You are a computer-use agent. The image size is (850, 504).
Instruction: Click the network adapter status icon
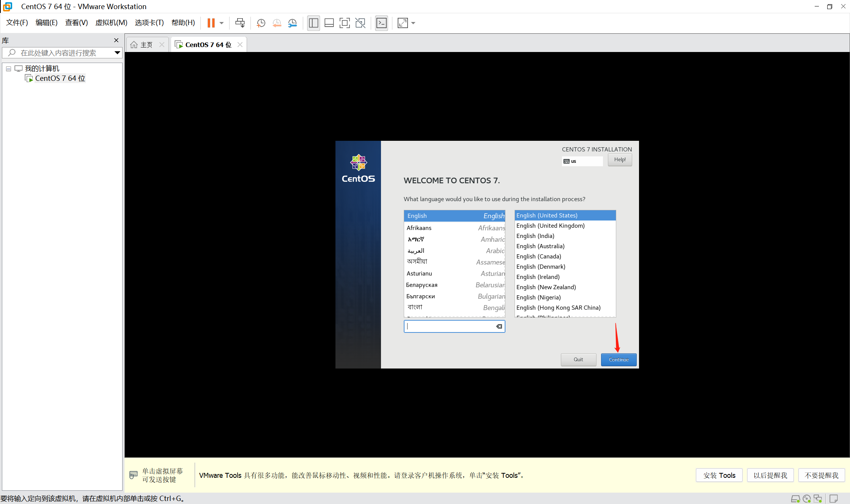coord(817,498)
